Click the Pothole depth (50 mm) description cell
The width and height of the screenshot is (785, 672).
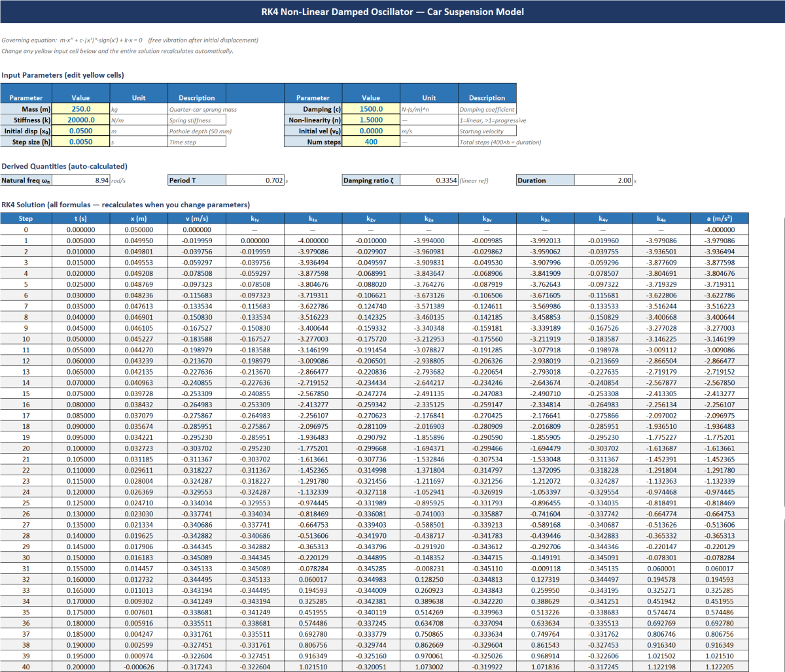click(196, 131)
